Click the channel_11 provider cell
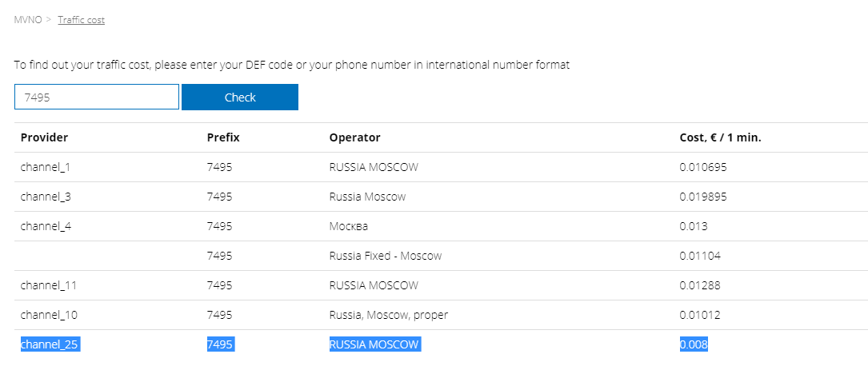 49,285
